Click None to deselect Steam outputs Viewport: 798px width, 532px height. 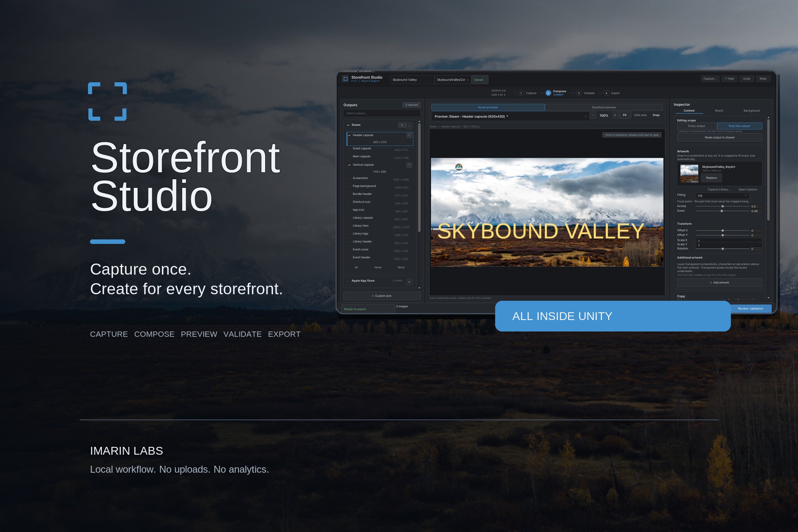378,268
